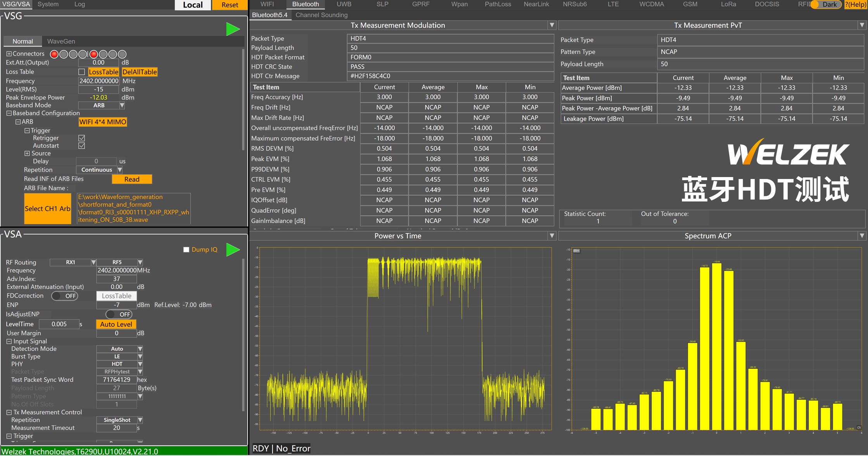Viewport: 868px width, 456px height.
Task: Open Tx Measurement Modulation panel dropdown arrow
Action: coord(552,25)
